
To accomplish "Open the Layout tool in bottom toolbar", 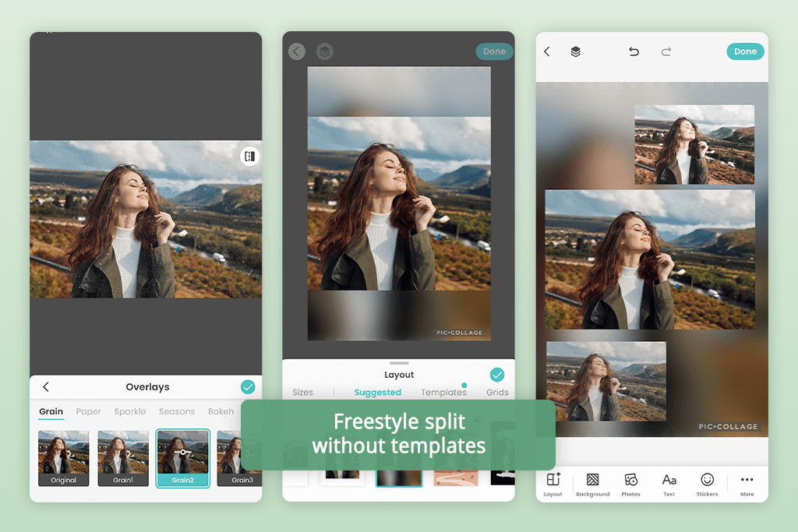I will tap(553, 484).
